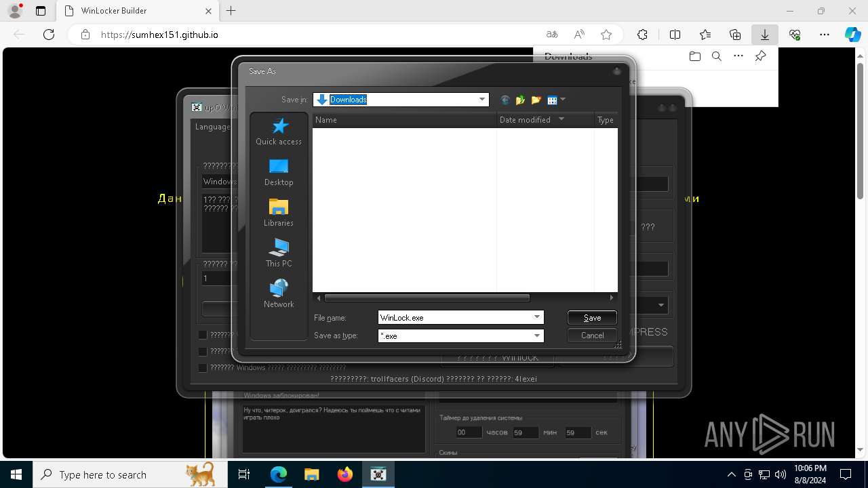
Task: Open Firefox from the taskbar
Action: pyautogui.click(x=344, y=474)
